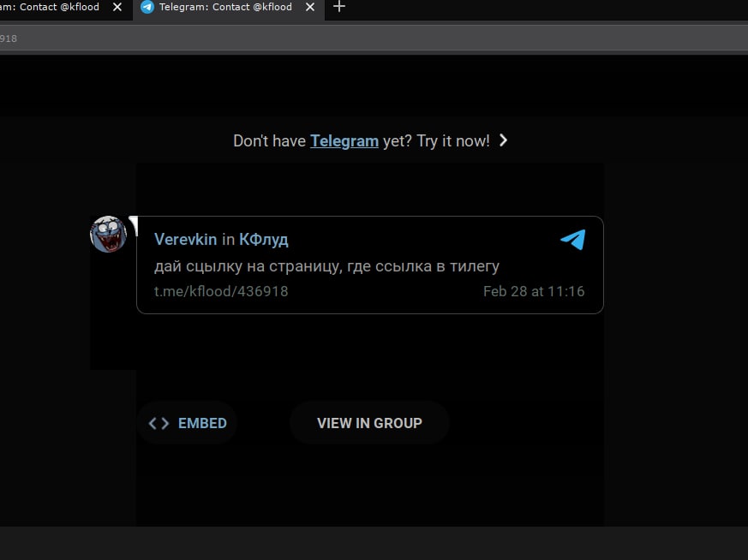Close the first, partially hidden Contact @kflood tab
748x560 pixels.
click(x=117, y=7)
